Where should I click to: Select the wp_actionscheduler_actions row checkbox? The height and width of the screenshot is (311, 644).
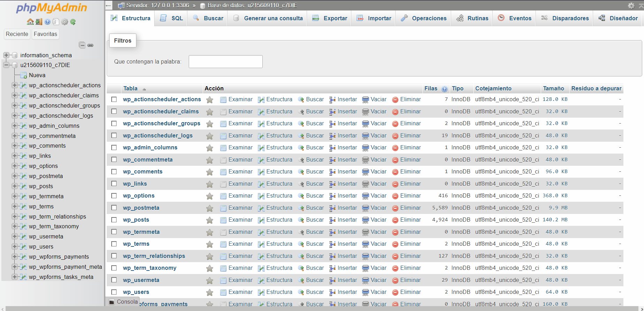click(114, 99)
